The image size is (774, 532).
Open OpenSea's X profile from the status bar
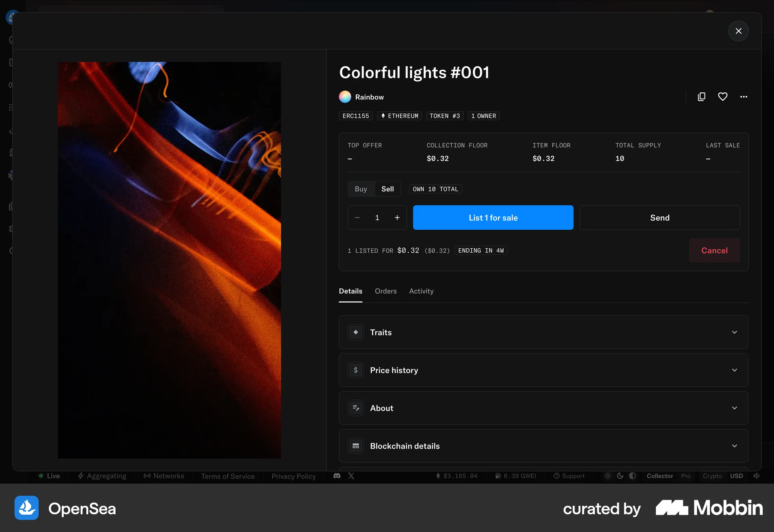pos(351,476)
